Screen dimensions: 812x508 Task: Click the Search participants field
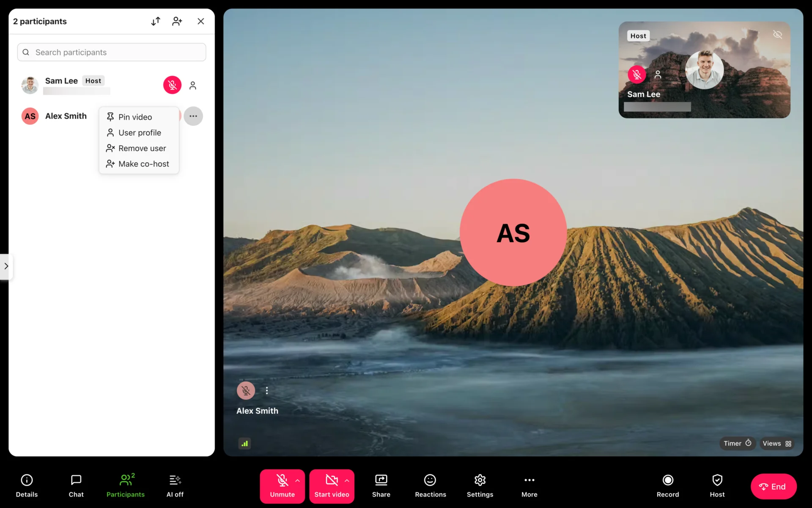click(112, 52)
